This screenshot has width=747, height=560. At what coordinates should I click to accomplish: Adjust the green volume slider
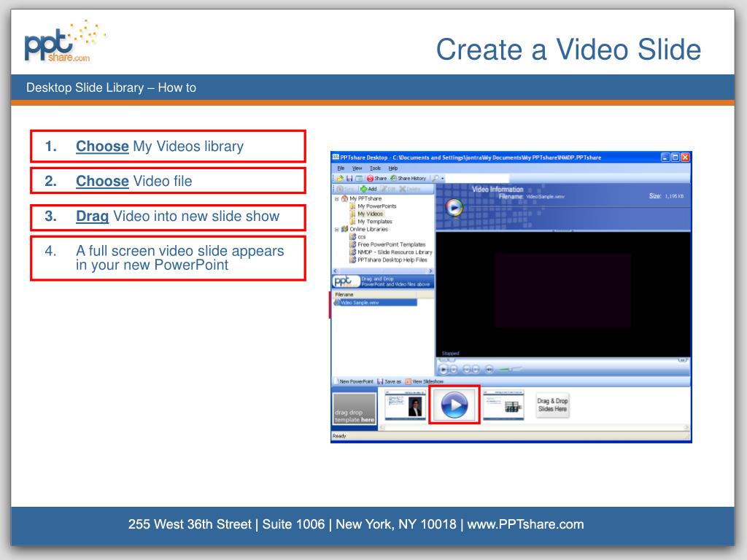click(x=510, y=369)
